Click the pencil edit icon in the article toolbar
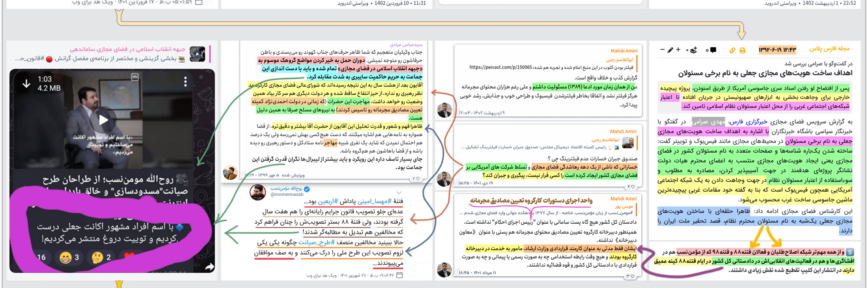This screenshot has height=288, width=868. point(670,50)
